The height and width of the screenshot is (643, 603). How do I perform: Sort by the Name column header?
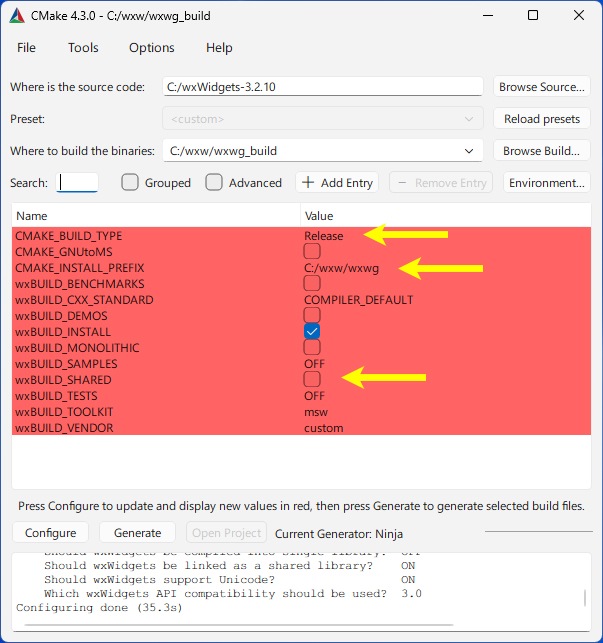(156, 216)
